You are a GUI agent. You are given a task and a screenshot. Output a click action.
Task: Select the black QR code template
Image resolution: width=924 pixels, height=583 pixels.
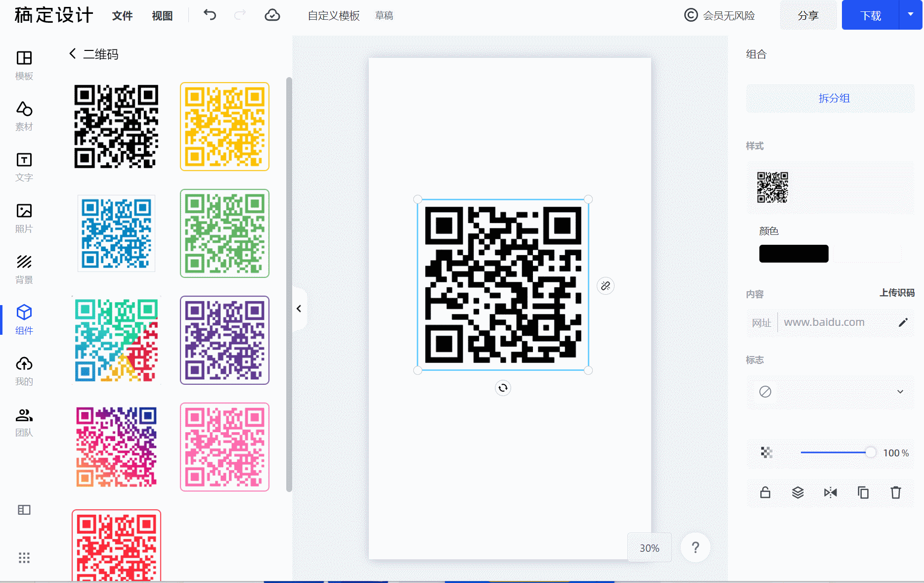[x=116, y=127]
